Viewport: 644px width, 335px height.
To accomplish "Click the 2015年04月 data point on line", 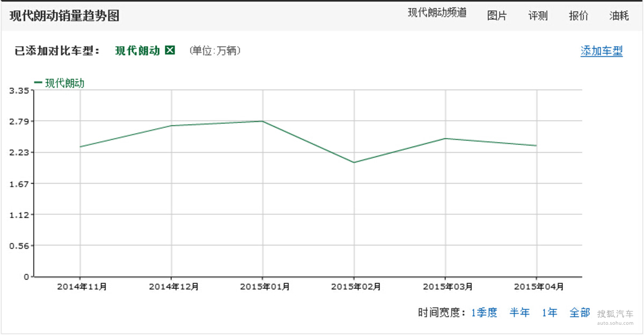I will 536,145.
